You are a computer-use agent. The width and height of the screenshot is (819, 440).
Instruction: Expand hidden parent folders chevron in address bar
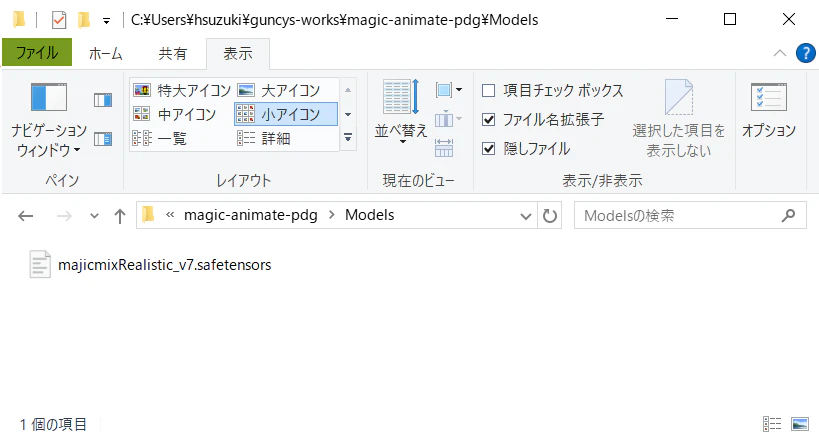(x=170, y=215)
